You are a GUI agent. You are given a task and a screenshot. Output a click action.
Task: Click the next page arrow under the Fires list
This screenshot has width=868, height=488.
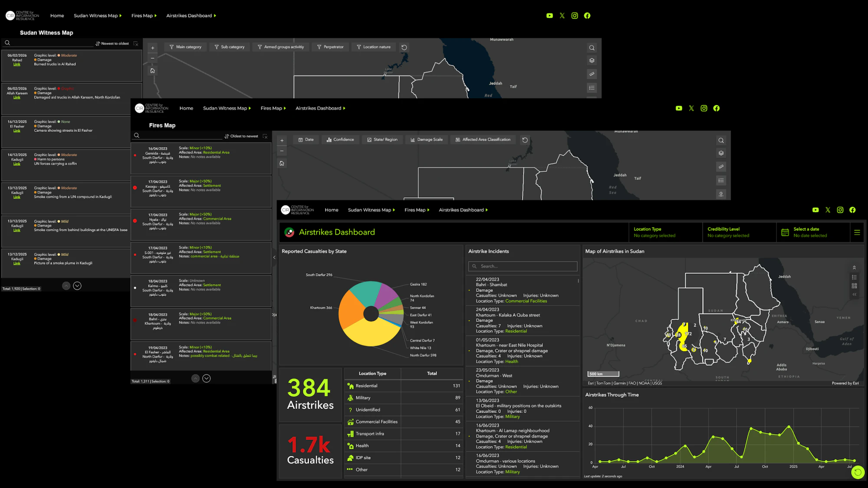point(207,379)
